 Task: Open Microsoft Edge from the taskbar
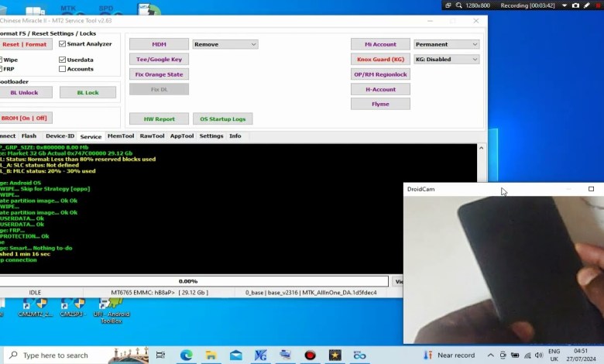point(186,355)
